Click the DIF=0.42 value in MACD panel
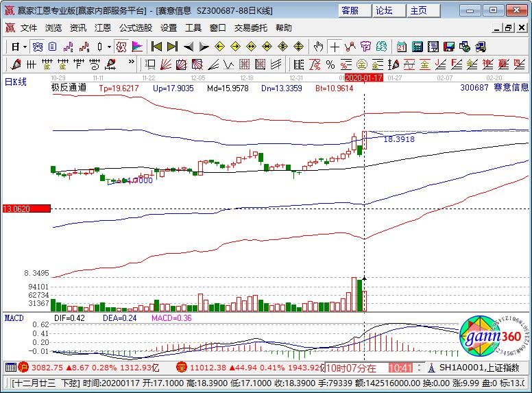This screenshot has width=532, height=393. pos(69,318)
